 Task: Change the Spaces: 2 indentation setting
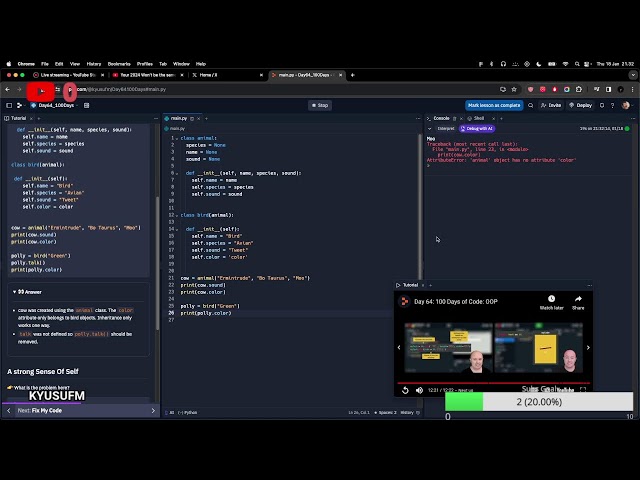click(386, 413)
